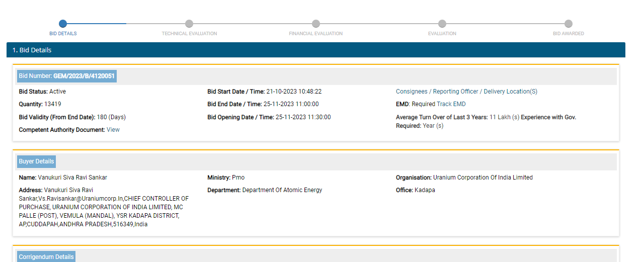Select the Bid Awarded step circle
The height and width of the screenshot is (262, 644).
569,24
